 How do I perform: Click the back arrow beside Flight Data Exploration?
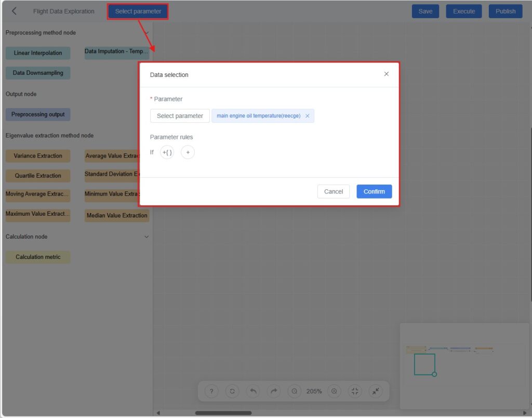tap(14, 11)
